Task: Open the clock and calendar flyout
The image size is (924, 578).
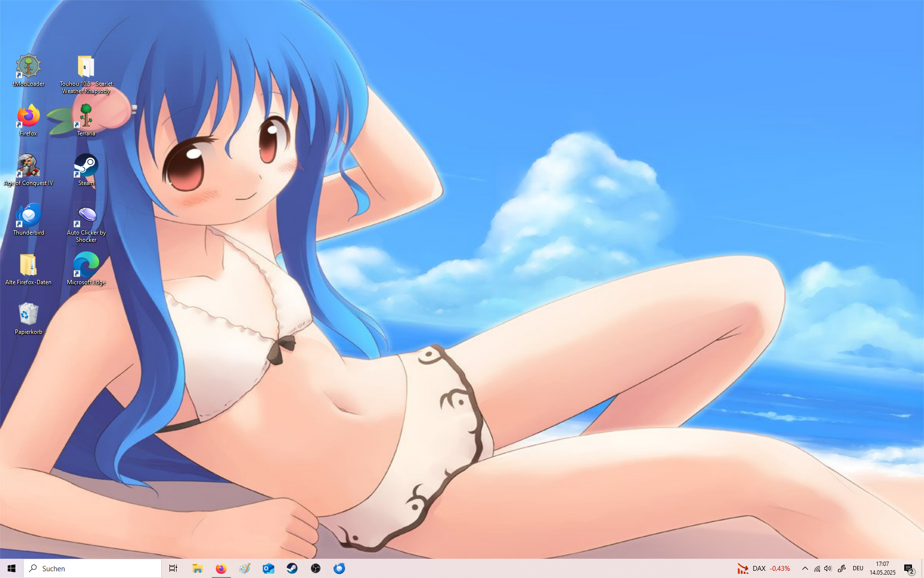Action: (x=883, y=569)
